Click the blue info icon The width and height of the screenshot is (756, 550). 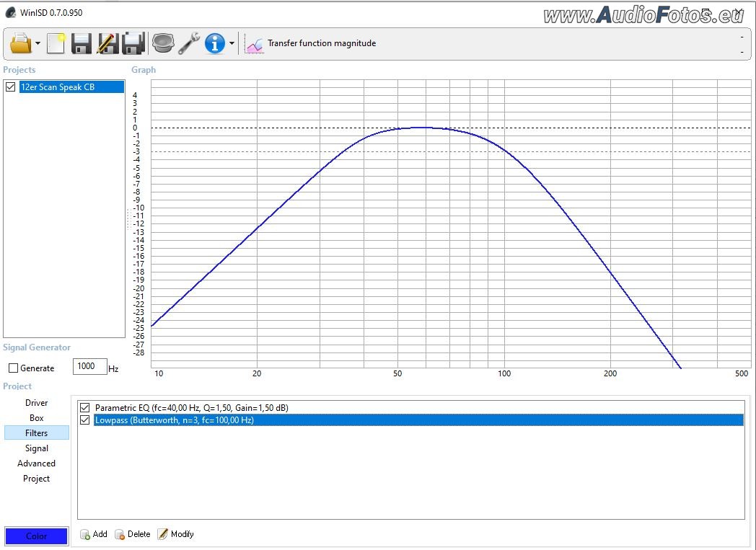click(x=214, y=43)
